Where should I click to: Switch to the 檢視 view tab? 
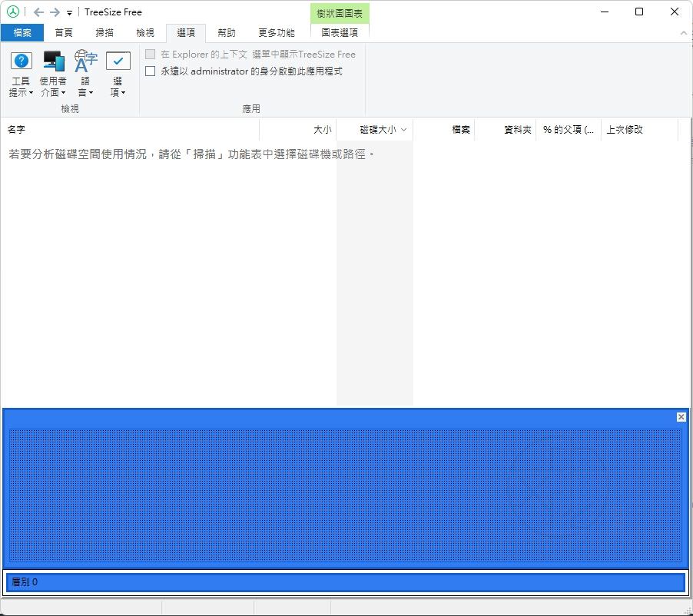pos(145,33)
